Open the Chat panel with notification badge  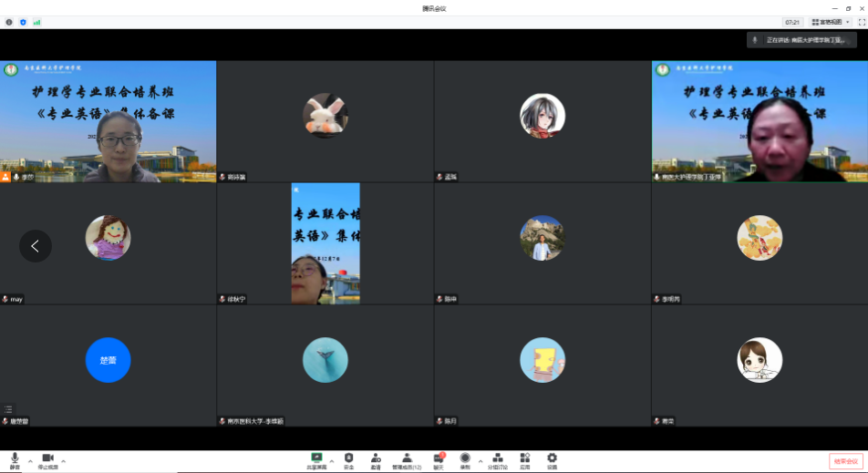coord(439,459)
